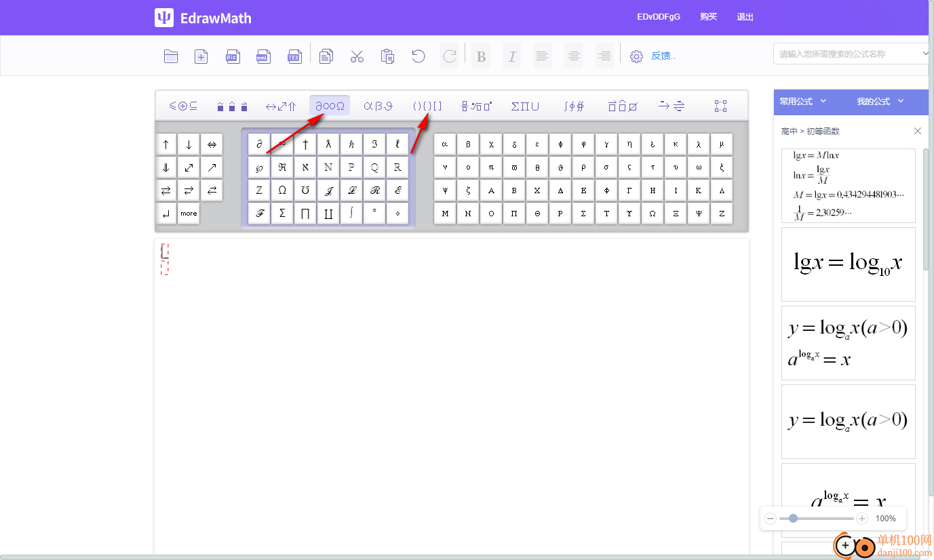Image resolution: width=934 pixels, height=560 pixels.
Task: Increase zoom with plus button
Action: [862, 519]
